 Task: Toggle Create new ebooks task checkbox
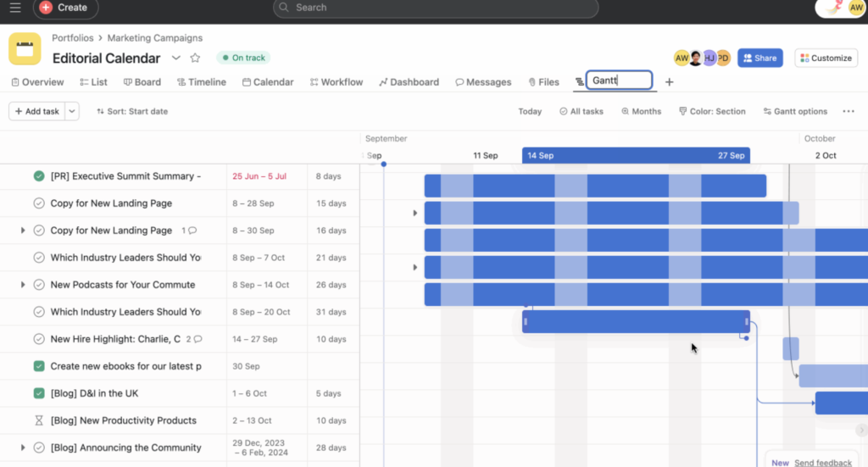coord(39,366)
